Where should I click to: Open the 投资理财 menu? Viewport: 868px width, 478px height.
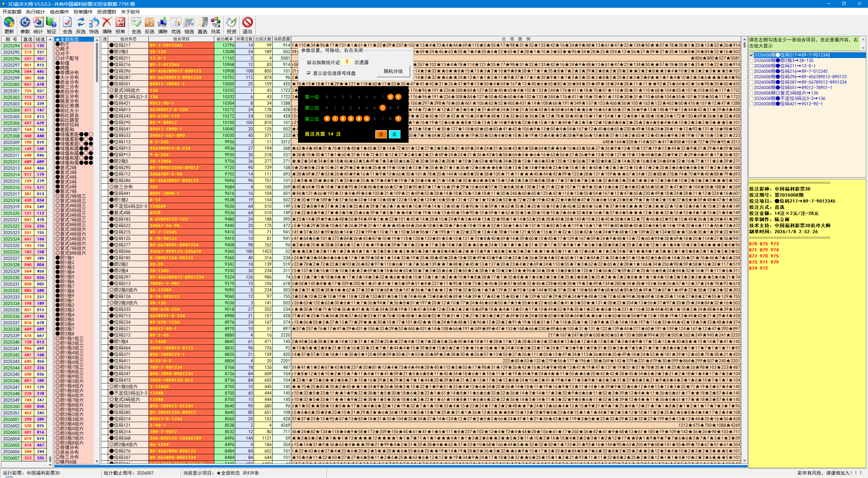pos(106,12)
